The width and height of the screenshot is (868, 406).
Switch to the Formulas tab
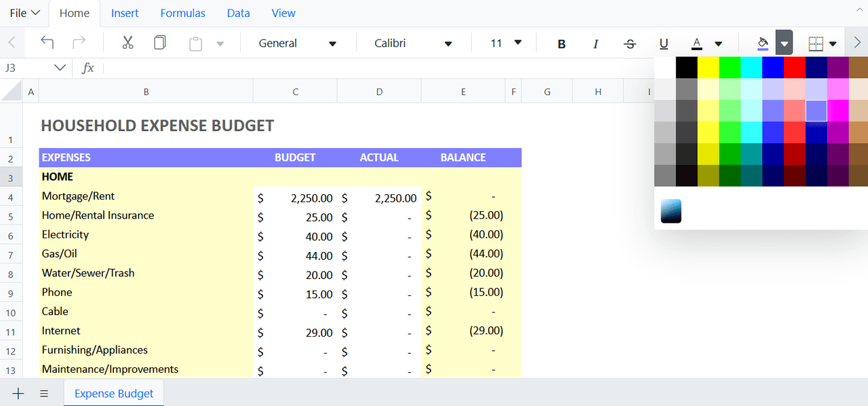click(x=183, y=13)
